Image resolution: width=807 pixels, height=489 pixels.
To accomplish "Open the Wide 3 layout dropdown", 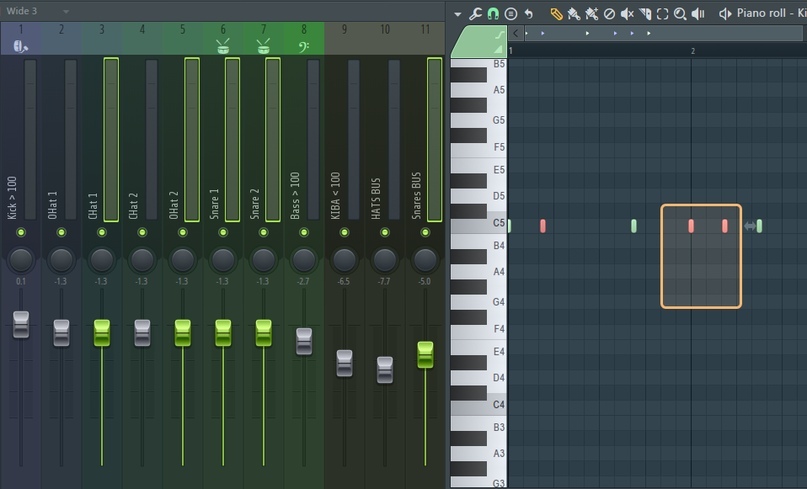I will click(66, 10).
